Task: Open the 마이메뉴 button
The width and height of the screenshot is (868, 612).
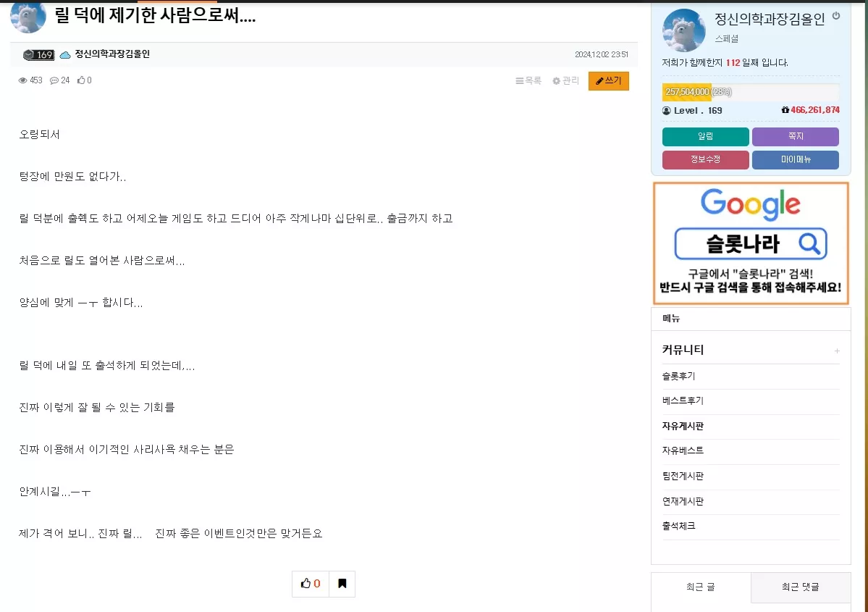Action: click(796, 159)
